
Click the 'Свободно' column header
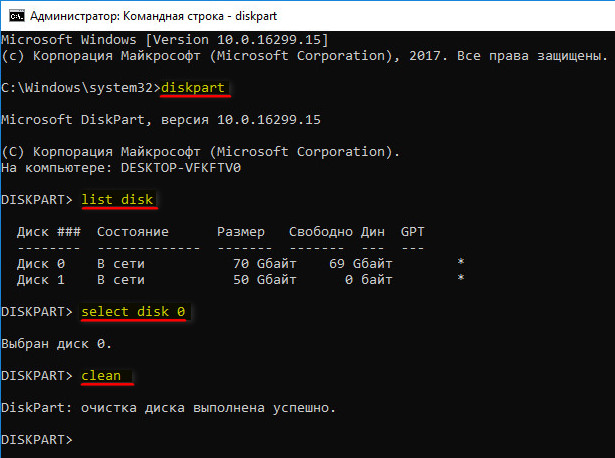(x=321, y=232)
